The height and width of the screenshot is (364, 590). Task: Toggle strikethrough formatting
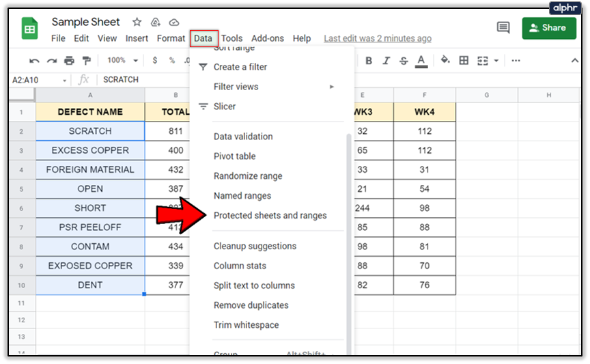(404, 61)
